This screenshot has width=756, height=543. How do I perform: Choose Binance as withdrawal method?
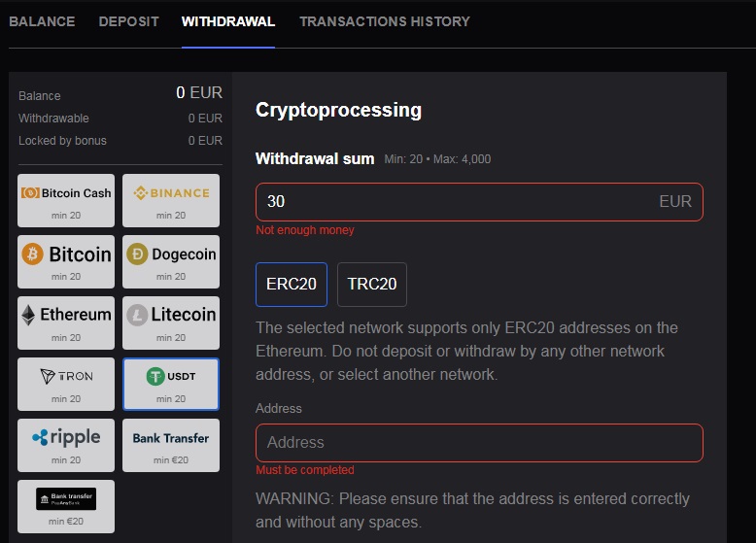[171, 200]
